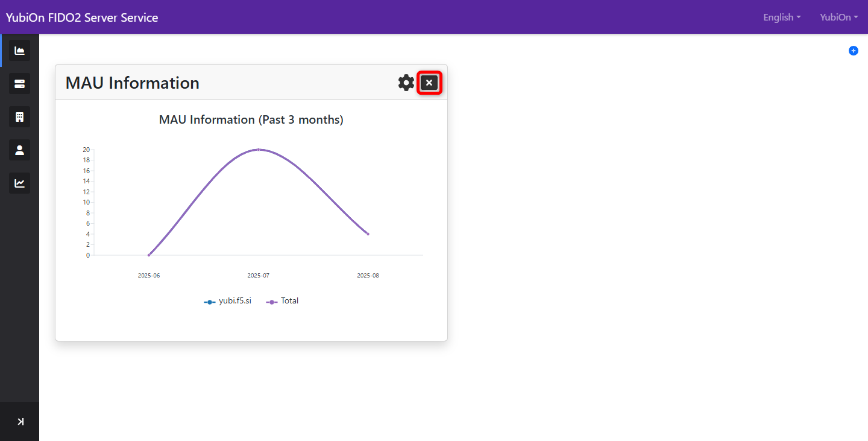868x441 pixels.
Task: Click the 2025-07 axis label
Action: 258,276
